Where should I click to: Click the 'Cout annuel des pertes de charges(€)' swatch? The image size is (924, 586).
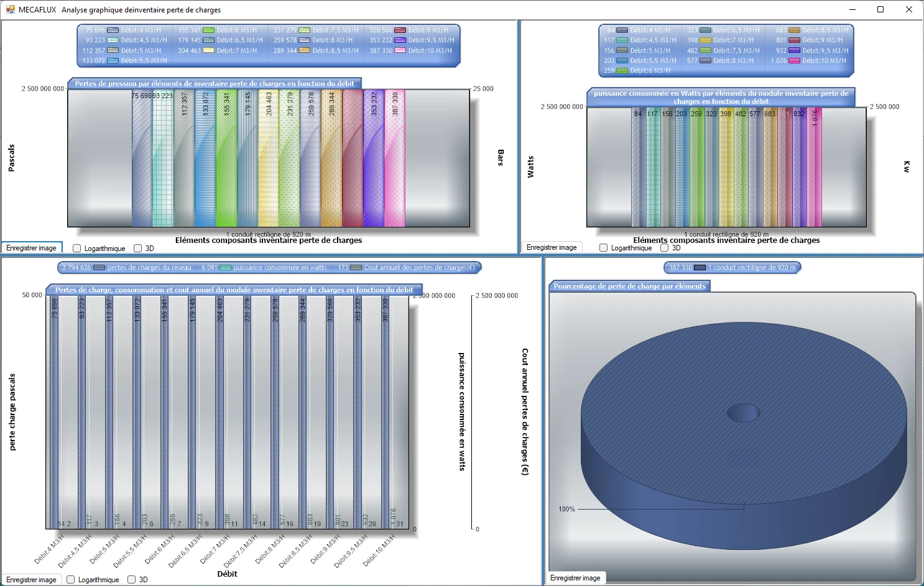356,268
